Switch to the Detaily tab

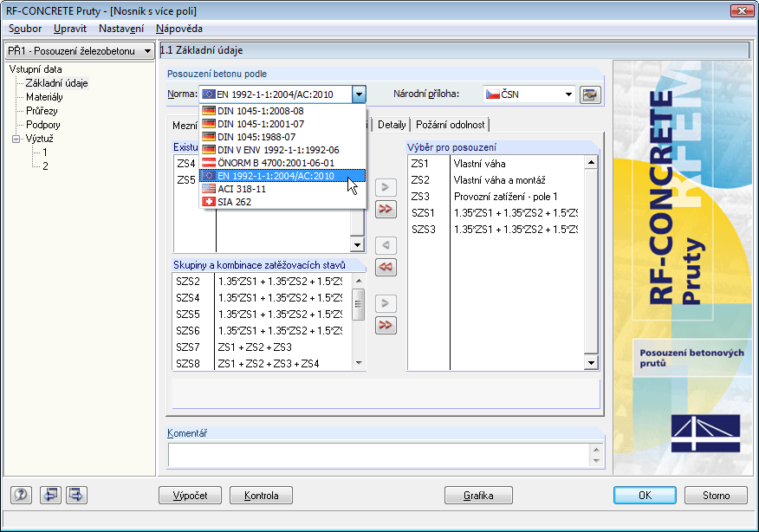pos(392,125)
